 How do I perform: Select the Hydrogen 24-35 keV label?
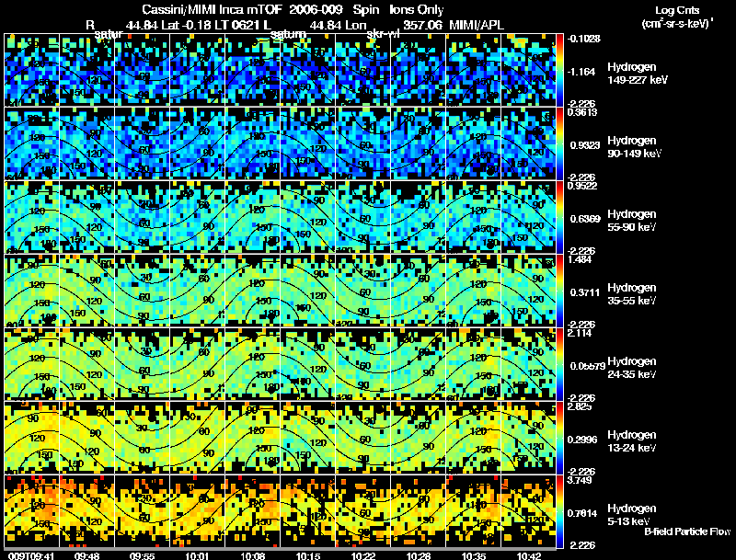(631, 368)
